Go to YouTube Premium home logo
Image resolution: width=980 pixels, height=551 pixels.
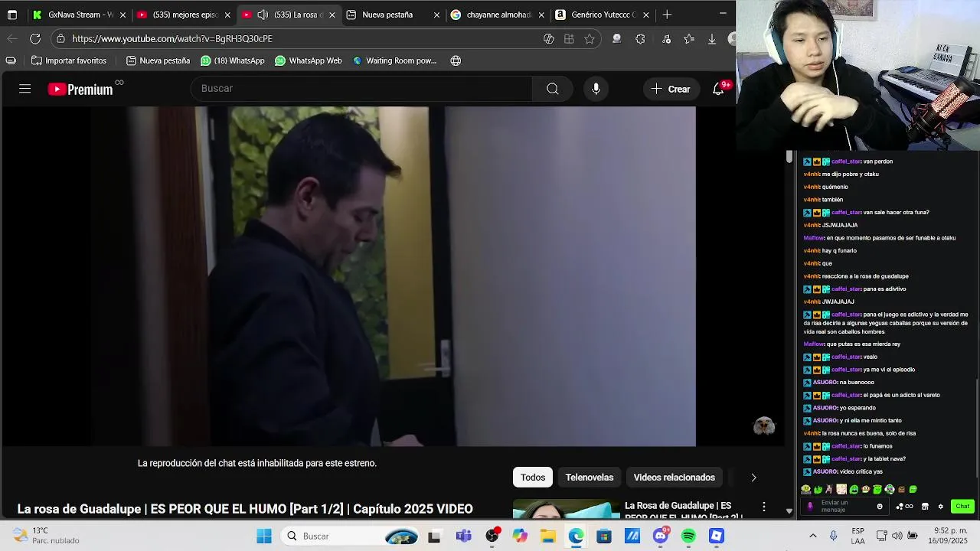tap(80, 89)
